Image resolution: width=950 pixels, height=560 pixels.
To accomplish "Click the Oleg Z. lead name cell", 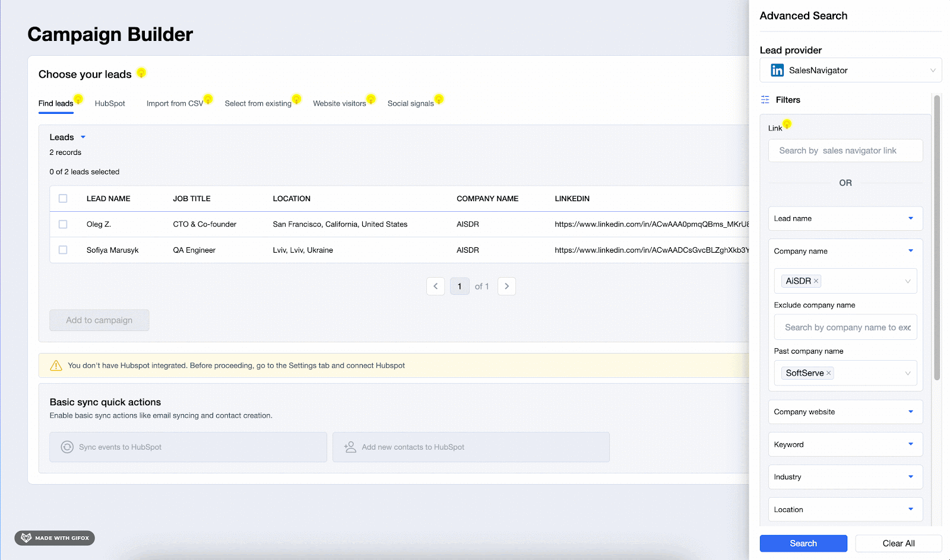I will pyautogui.click(x=99, y=224).
